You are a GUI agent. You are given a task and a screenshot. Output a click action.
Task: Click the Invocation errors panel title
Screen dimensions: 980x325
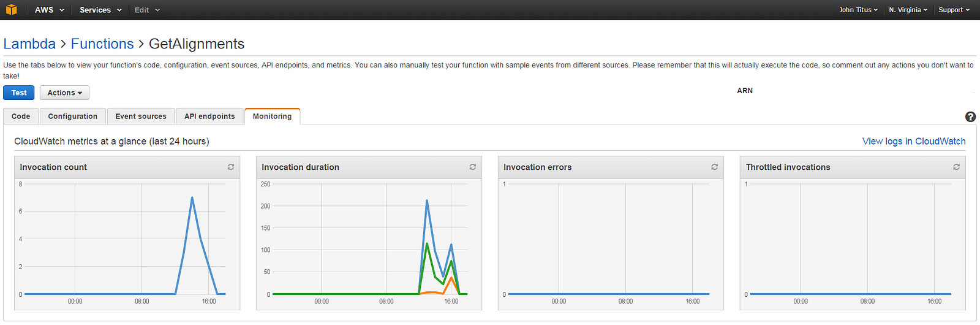click(x=537, y=167)
